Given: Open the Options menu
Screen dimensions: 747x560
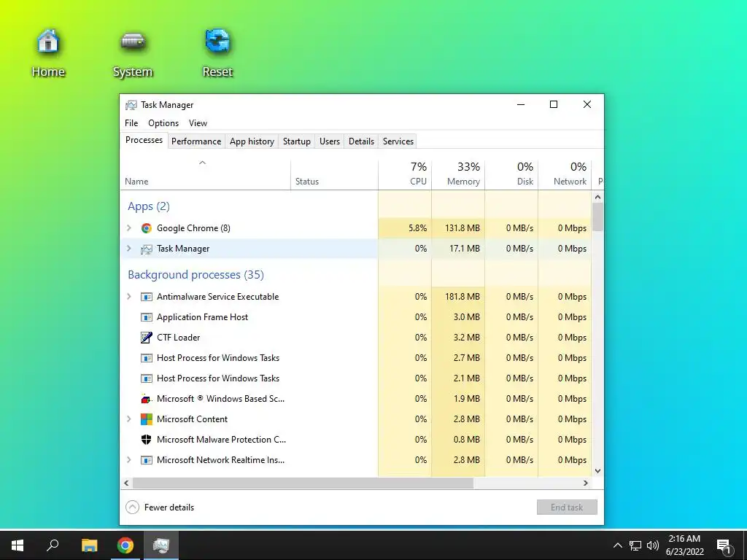Looking at the screenshot, I should coord(163,123).
